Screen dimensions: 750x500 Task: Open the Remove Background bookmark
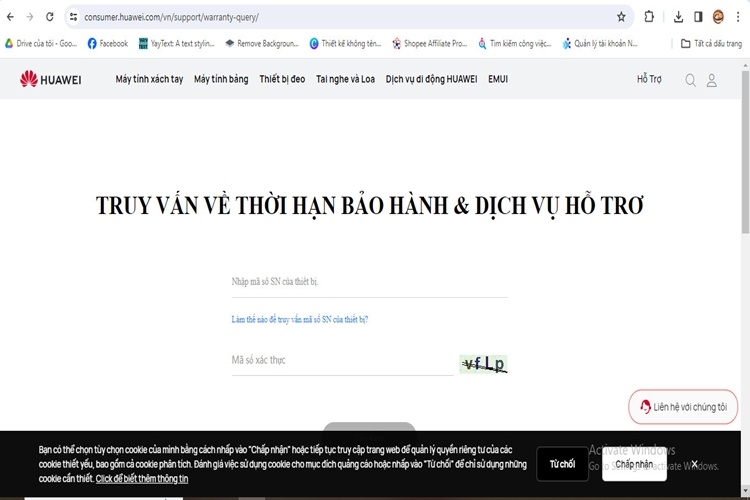[262, 44]
